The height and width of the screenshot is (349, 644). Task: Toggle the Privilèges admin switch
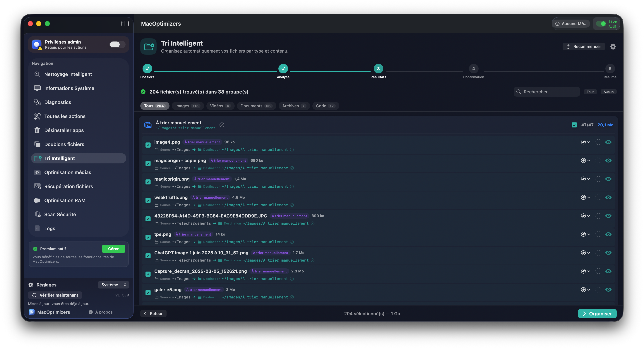[x=117, y=44]
